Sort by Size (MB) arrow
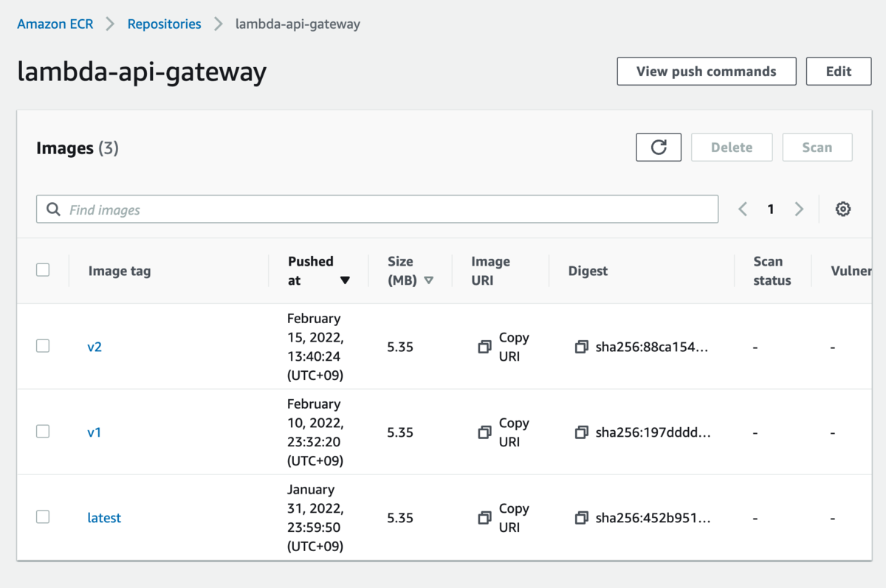Image resolution: width=886 pixels, height=588 pixels. (x=428, y=280)
